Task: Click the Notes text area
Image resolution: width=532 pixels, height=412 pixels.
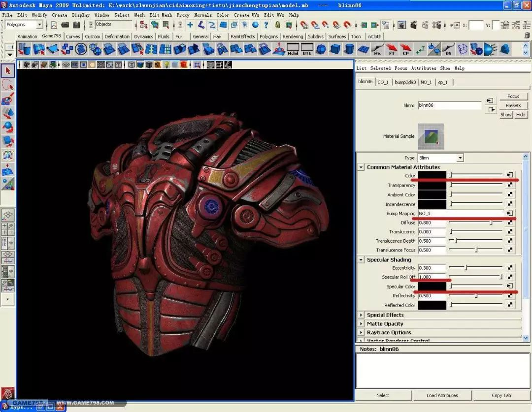Action: (x=443, y=371)
